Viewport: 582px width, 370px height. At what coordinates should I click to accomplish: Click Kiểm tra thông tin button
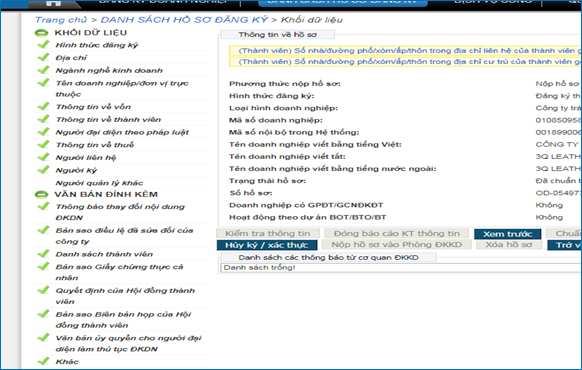pos(268,233)
